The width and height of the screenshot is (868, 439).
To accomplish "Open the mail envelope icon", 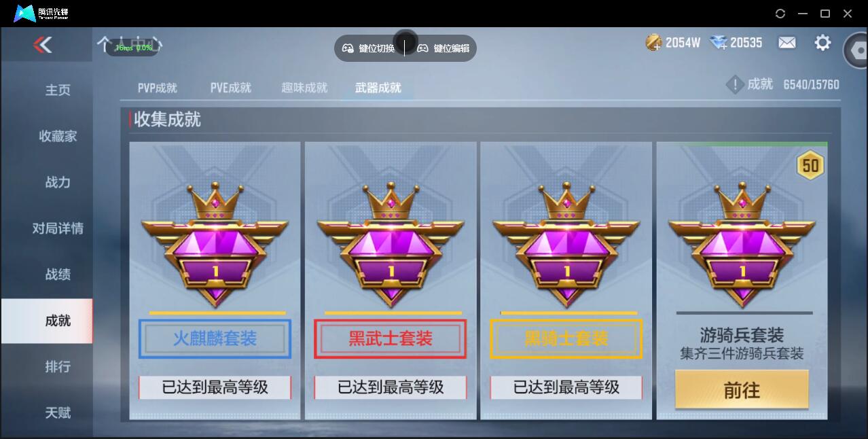I will (786, 43).
